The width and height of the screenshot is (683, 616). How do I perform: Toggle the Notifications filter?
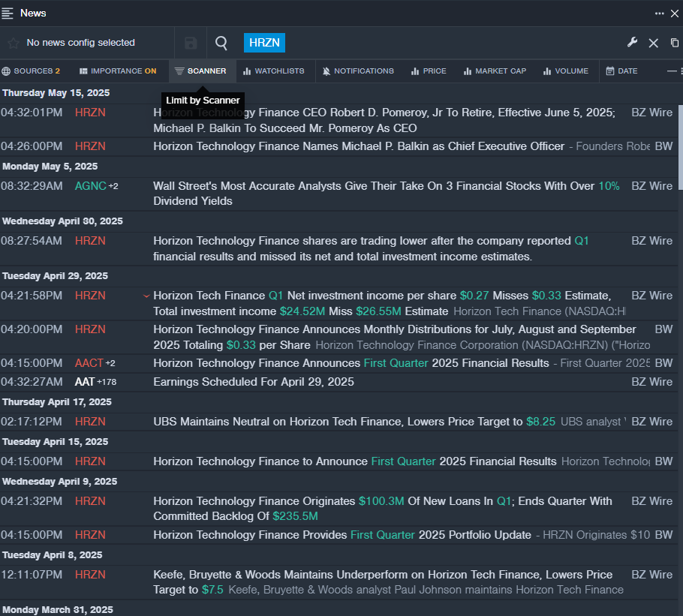358,71
